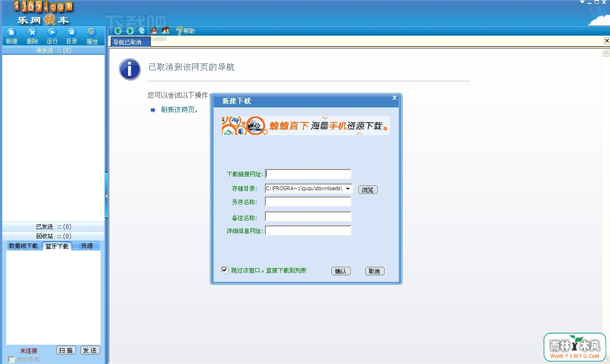Focus the 下载链接网址 input field

[x=308, y=174]
